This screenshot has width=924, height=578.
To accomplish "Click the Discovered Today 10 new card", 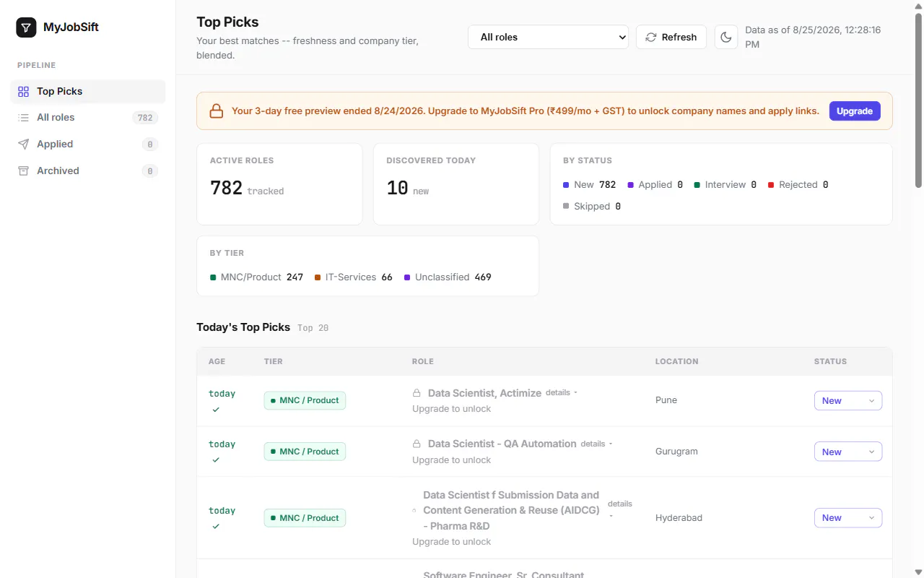I will [x=456, y=184].
